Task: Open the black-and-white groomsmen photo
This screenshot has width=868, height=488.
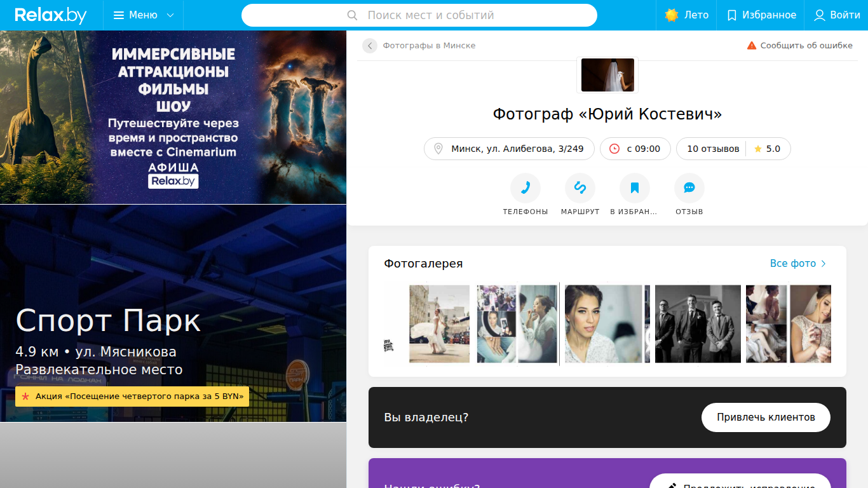Action: (698, 324)
